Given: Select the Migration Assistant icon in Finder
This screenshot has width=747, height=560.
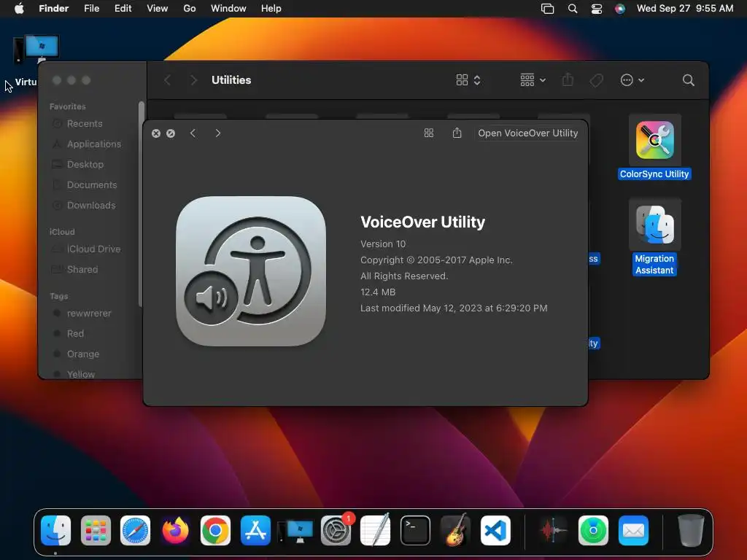Looking at the screenshot, I should [x=655, y=225].
